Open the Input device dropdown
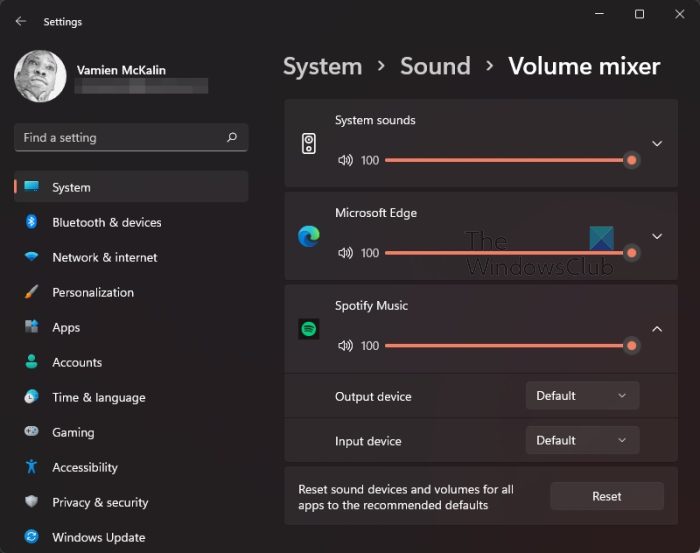This screenshot has width=700, height=553. pyautogui.click(x=582, y=440)
